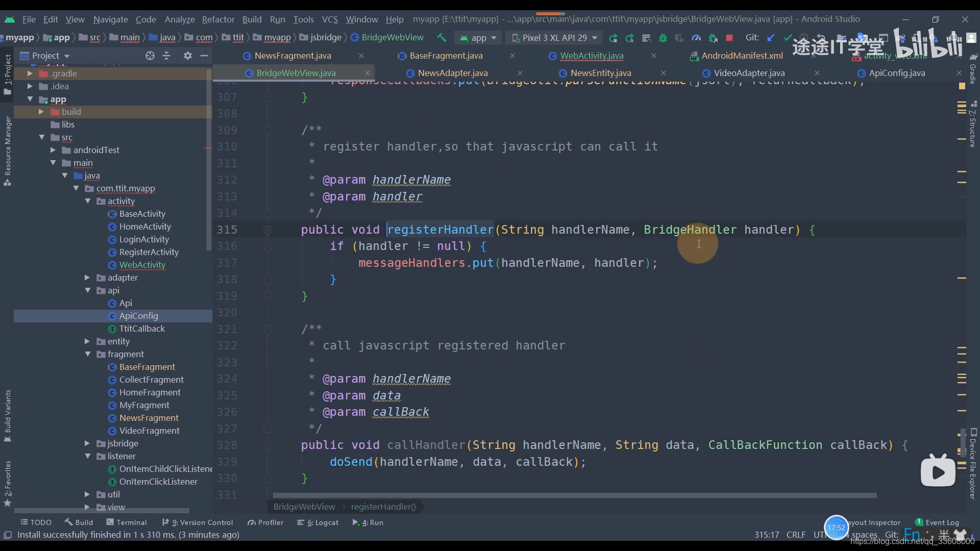Screen dimensions: 980x551
Task: Close the BaseFragment.java tab
Action: (x=512, y=56)
